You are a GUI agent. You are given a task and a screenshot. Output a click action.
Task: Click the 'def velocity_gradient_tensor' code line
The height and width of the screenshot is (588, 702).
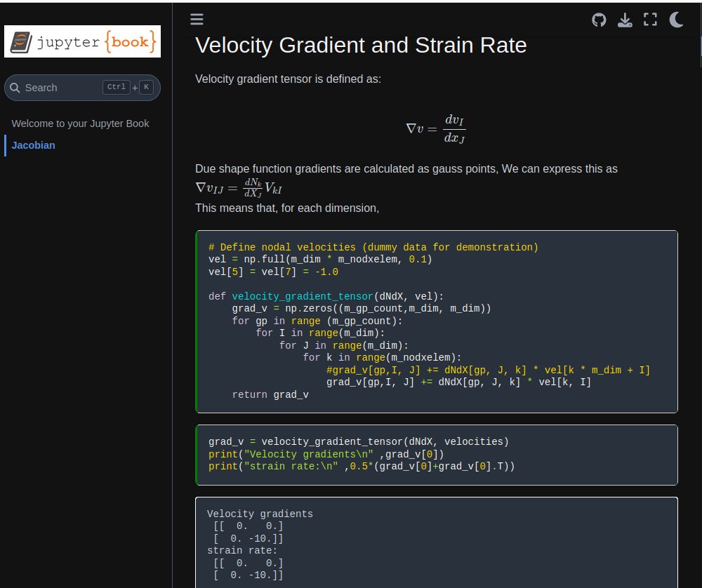326,296
